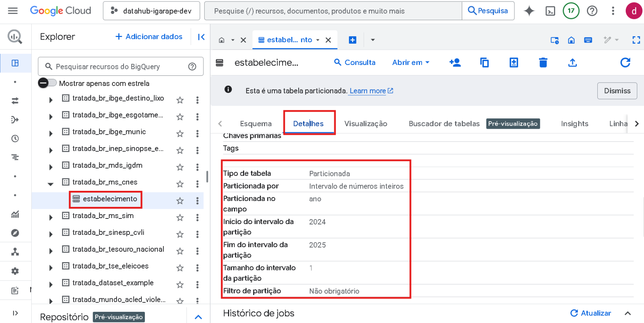Viewport: 644px width, 323px height.
Task: Click the Gemini sparkle icon
Action: point(529,11)
